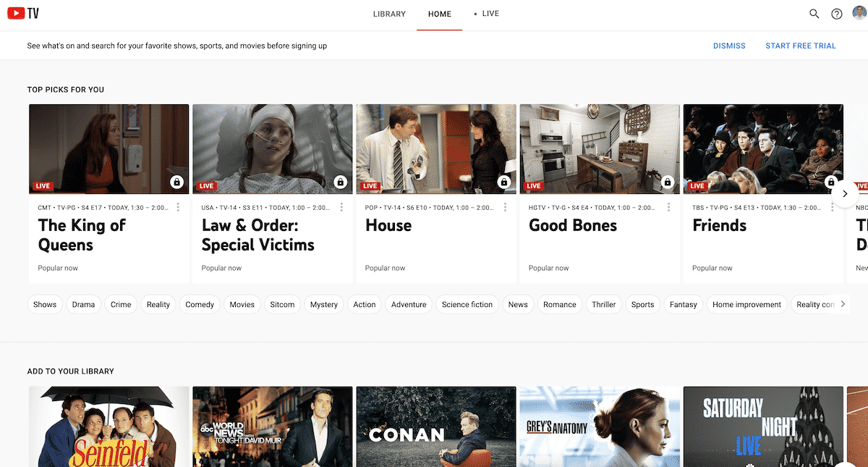The image size is (868, 467).
Task: Dismiss the sign-up banner
Action: (729, 46)
